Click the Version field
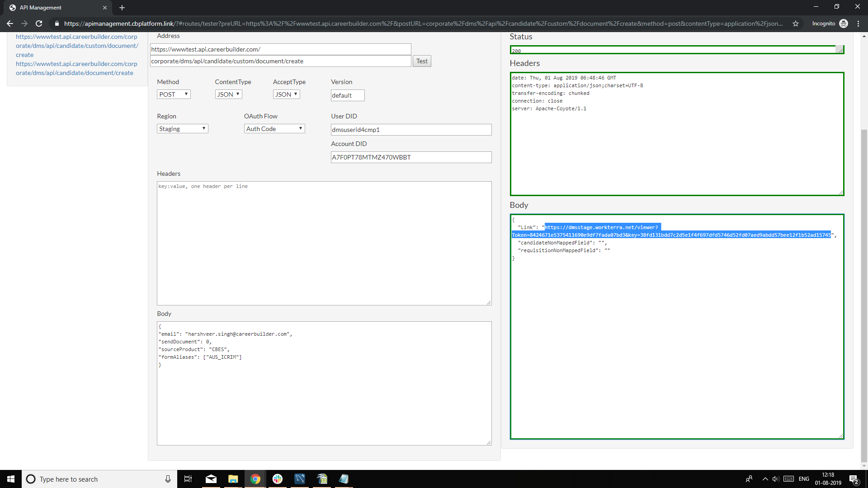 coord(348,95)
